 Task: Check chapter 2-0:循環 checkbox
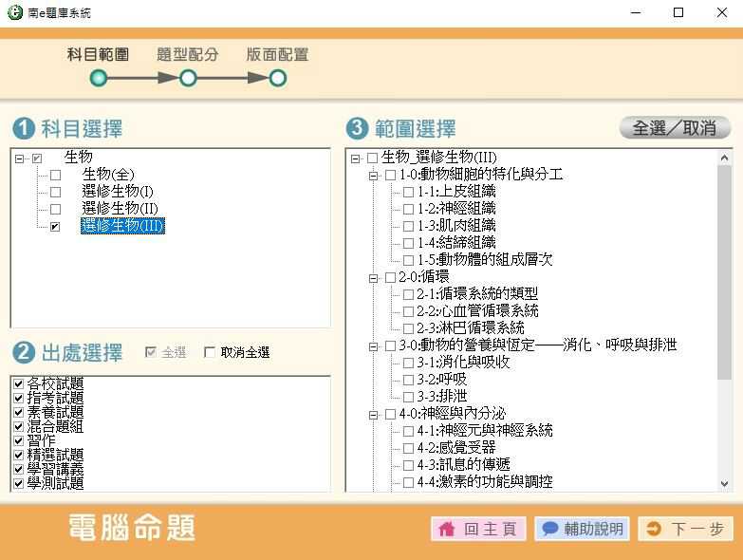click(x=390, y=278)
